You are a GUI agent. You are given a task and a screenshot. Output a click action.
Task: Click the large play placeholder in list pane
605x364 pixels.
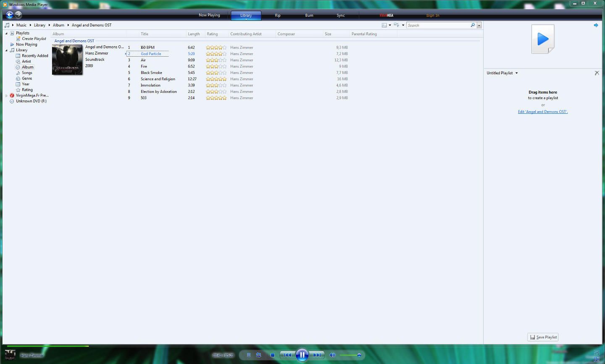coord(543,39)
